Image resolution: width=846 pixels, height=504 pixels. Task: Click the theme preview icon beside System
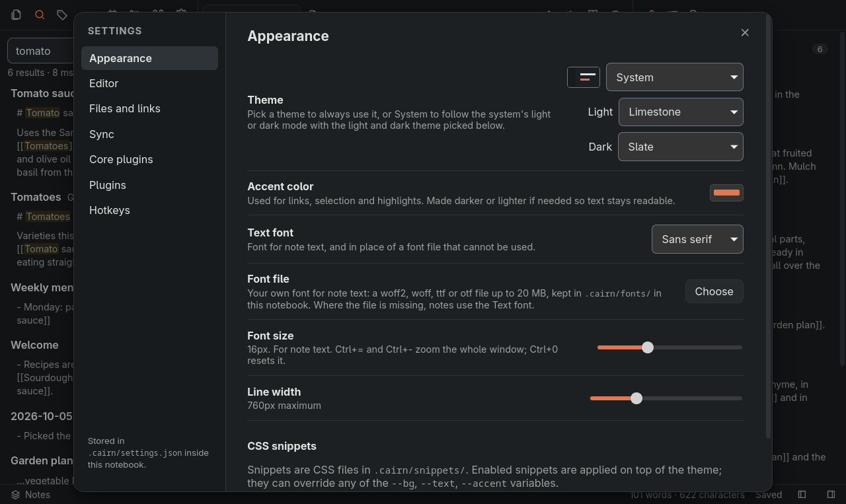tap(584, 77)
